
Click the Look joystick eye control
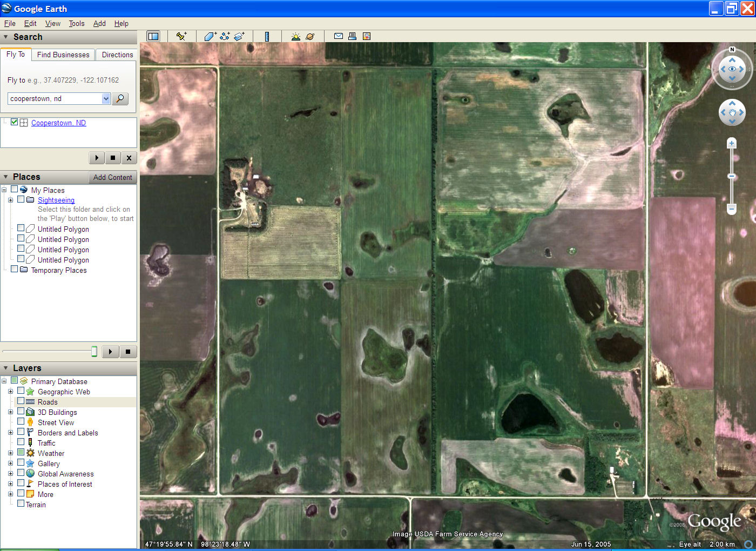click(732, 69)
